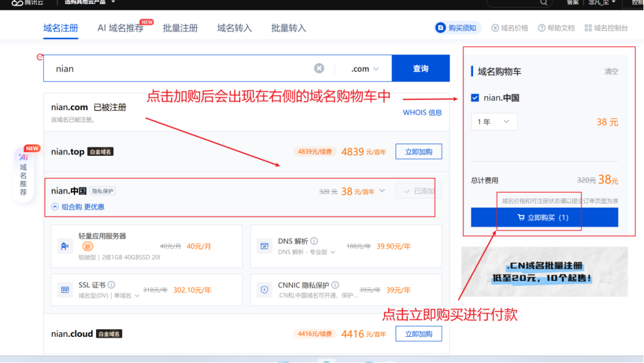Screen dimensions: 644x363
Task: Click the 302.10元/年 SSL price
Action: point(192,290)
